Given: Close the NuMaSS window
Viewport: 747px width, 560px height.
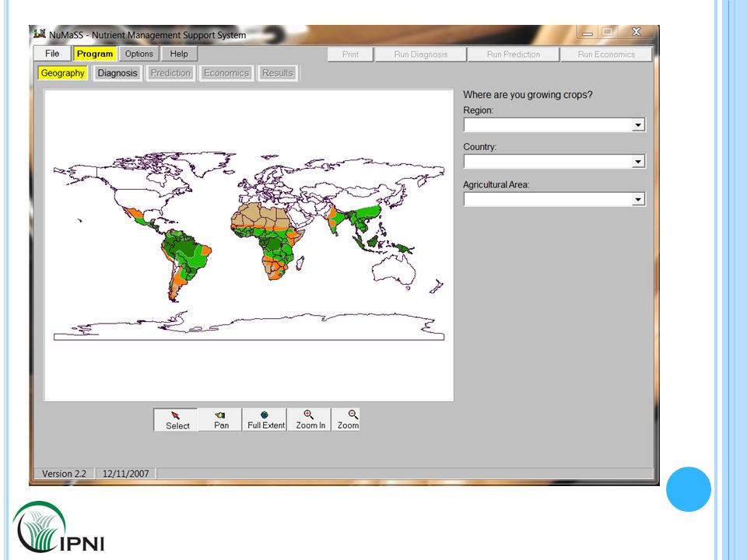Looking at the screenshot, I should 636,31.
